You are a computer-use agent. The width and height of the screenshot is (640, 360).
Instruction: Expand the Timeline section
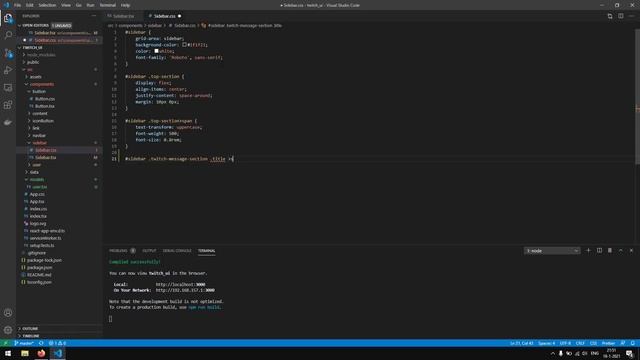(x=31, y=336)
